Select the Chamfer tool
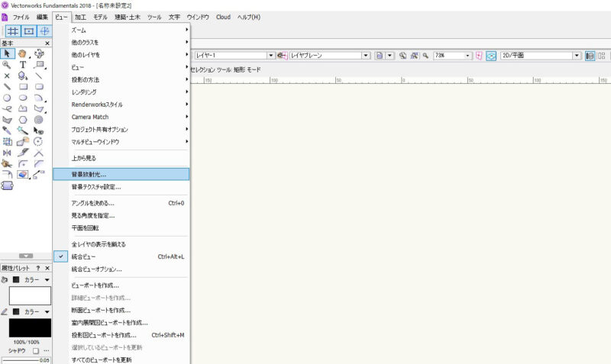The height and width of the screenshot is (364, 611). 39,163
